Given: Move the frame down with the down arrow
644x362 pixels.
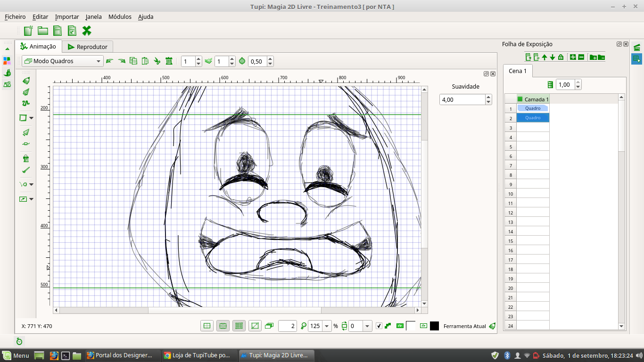Looking at the screenshot, I should point(553,57).
